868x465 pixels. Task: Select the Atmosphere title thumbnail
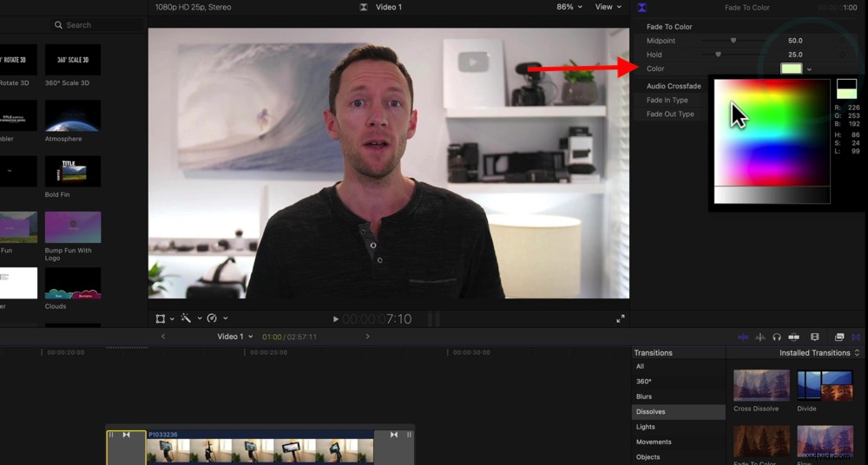click(x=73, y=115)
